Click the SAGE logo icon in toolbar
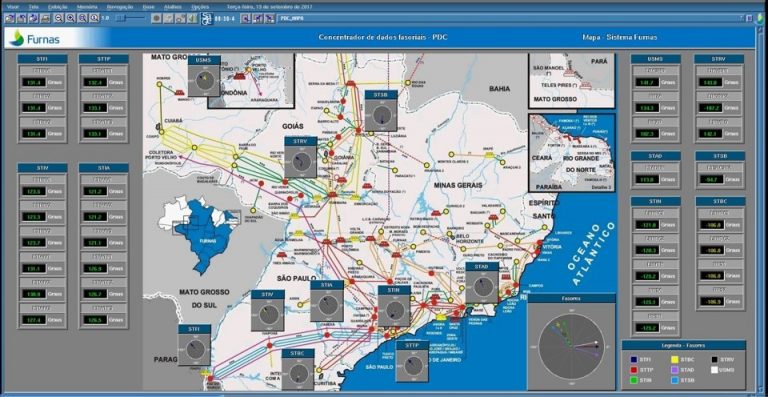 point(207,19)
